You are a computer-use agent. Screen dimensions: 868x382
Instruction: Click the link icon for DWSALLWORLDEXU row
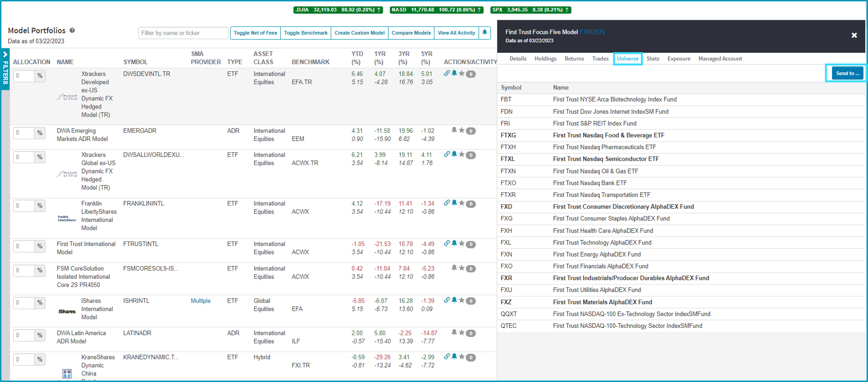(447, 154)
